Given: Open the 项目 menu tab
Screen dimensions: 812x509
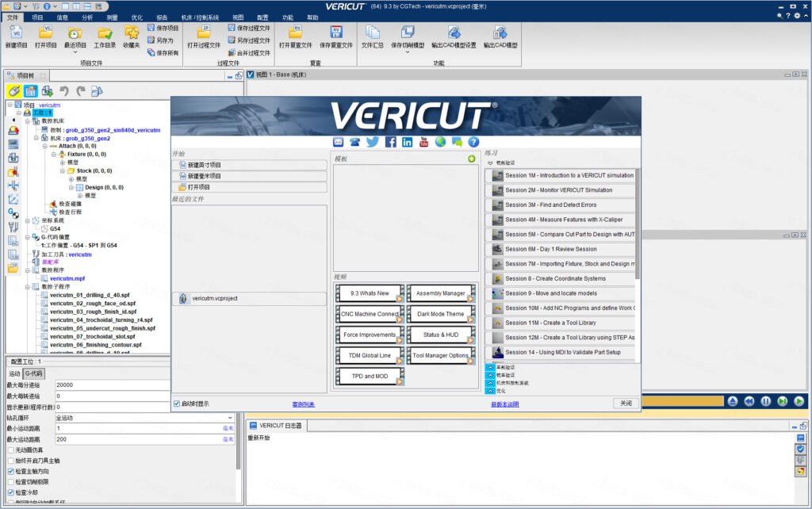Looking at the screenshot, I should click(37, 17).
